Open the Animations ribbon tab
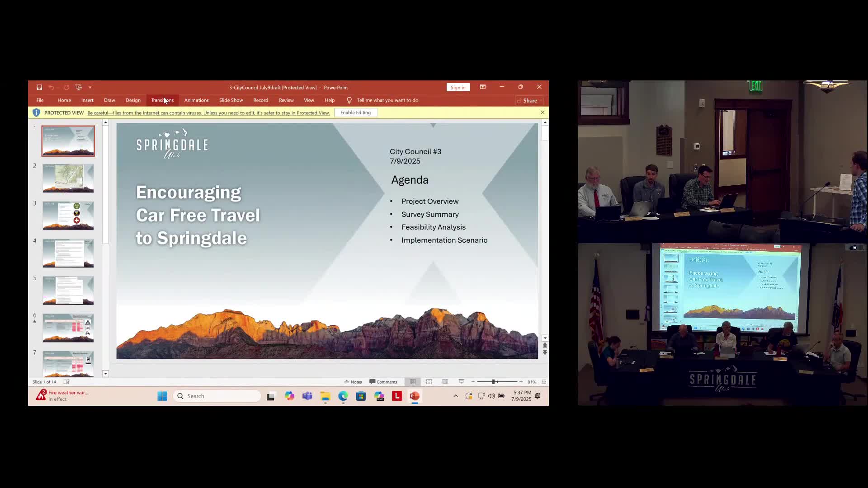The height and width of the screenshot is (488, 868). 196,100
